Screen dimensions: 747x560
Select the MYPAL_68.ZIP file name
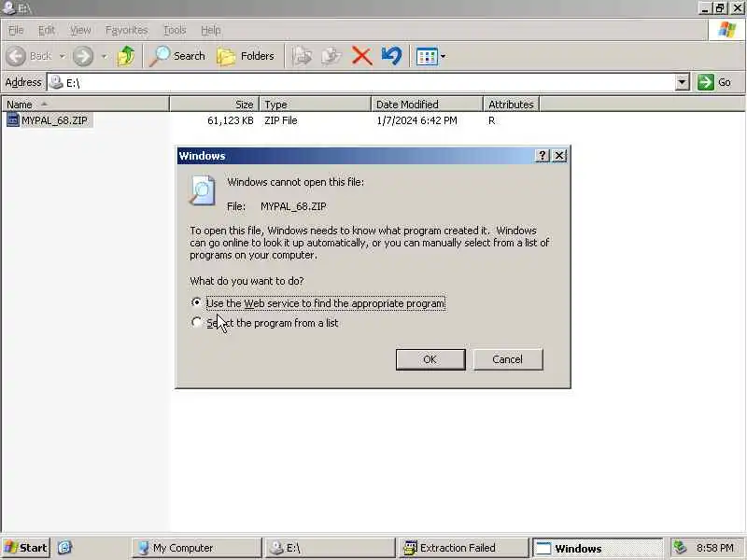tap(55, 120)
